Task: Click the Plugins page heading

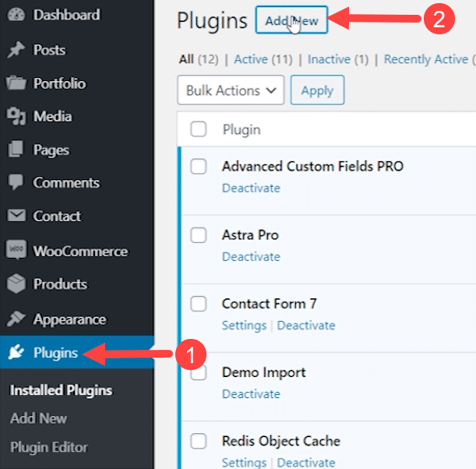Action: tap(212, 20)
